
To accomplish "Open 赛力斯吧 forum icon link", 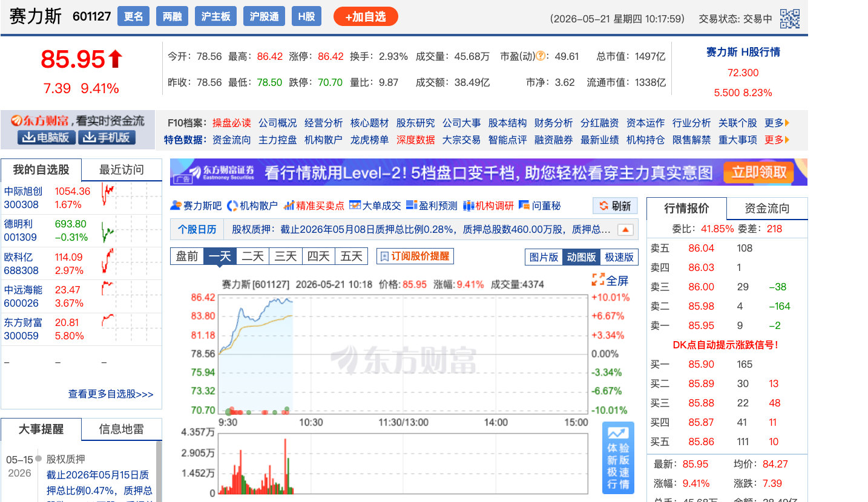I will [196, 206].
